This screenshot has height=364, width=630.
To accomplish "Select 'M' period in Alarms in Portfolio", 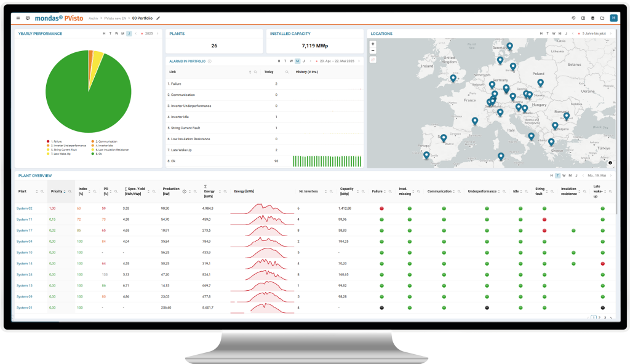I will point(298,61).
